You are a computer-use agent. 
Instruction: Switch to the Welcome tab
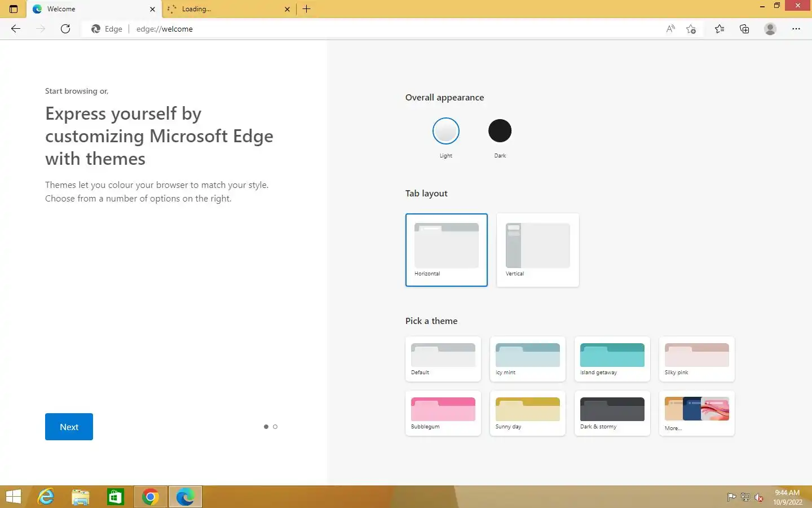94,9
